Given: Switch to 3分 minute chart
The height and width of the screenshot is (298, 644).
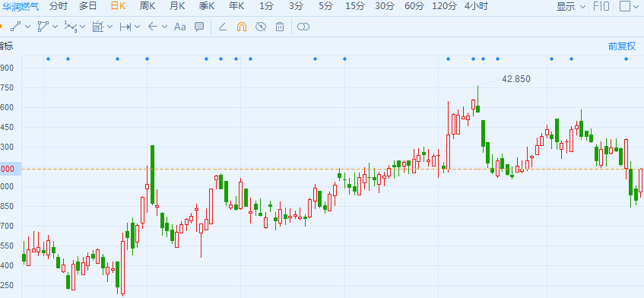Looking at the screenshot, I should pyautogui.click(x=296, y=6).
